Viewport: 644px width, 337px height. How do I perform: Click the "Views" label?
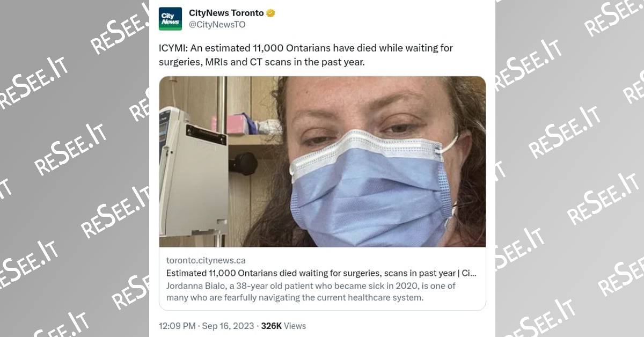click(295, 326)
